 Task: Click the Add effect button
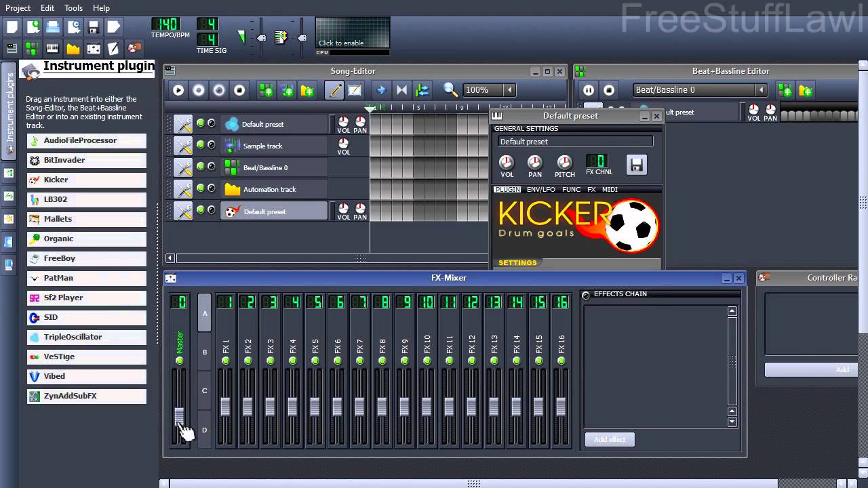[x=610, y=439]
